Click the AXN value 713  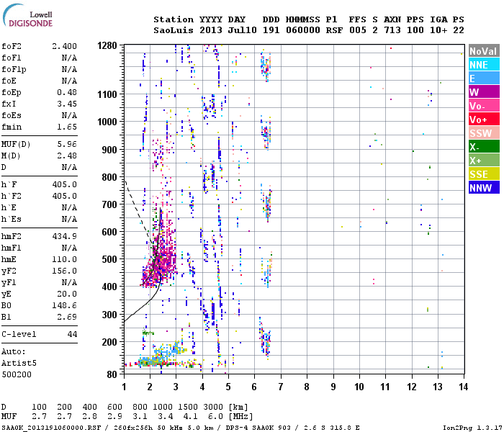tap(392, 30)
